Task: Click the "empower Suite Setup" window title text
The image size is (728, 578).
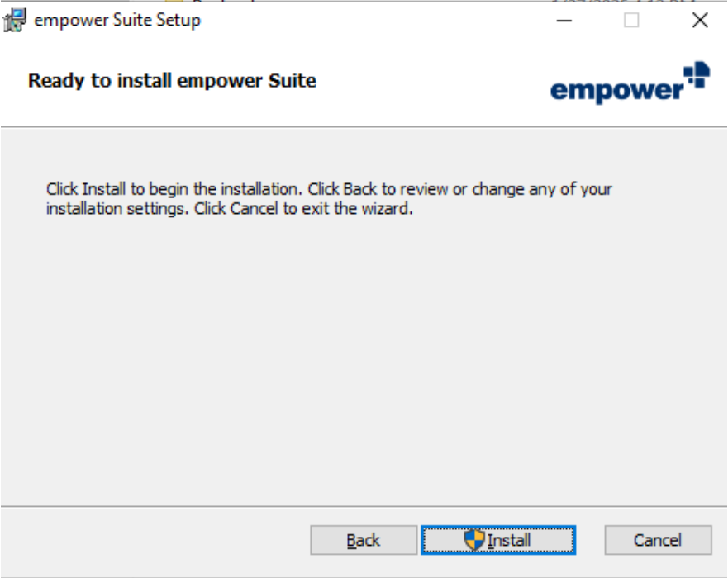Action: pyautogui.click(x=117, y=21)
